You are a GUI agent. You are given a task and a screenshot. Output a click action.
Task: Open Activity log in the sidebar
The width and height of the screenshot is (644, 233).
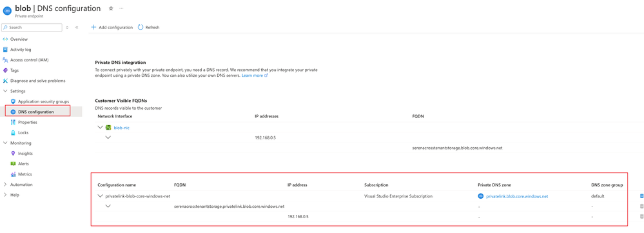(x=21, y=50)
